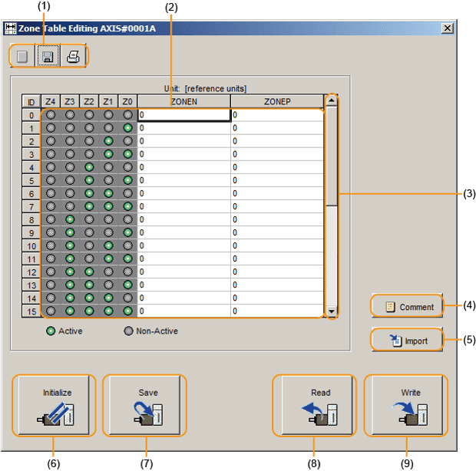476x471 pixels.
Task: Toggle Z0 indicator in row ID 0
Action: click(127, 115)
